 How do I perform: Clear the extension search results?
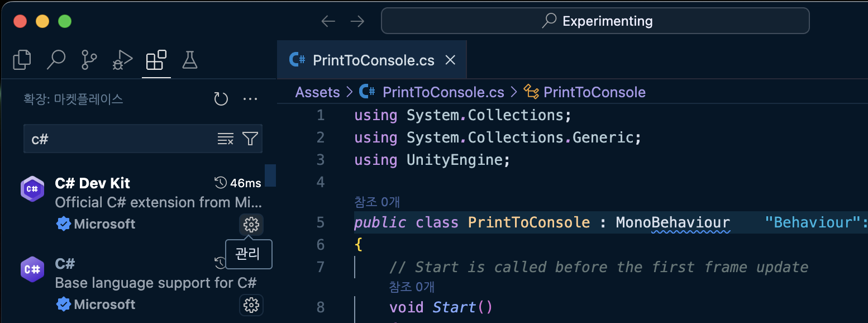coord(226,139)
